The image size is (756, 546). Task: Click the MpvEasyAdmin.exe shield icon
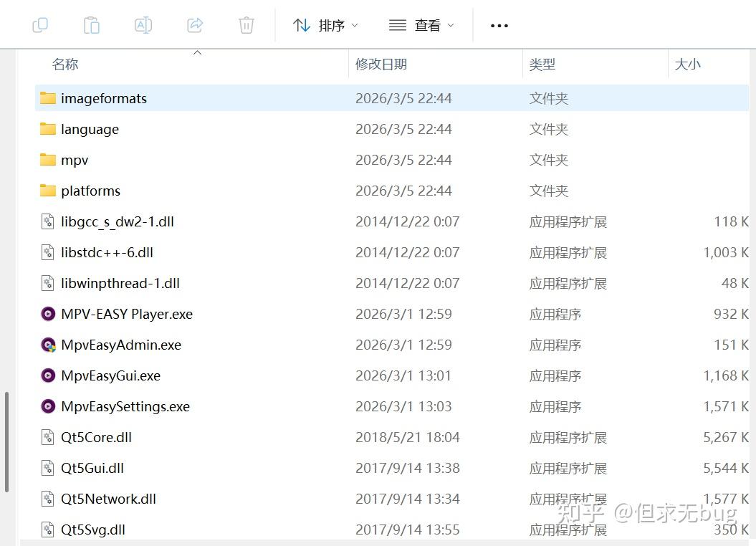tap(48, 345)
